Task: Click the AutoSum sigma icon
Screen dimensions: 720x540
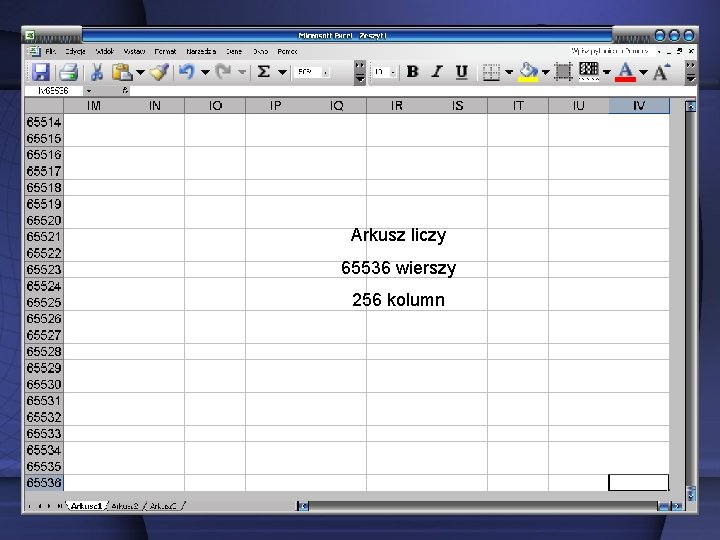Action: (x=264, y=72)
